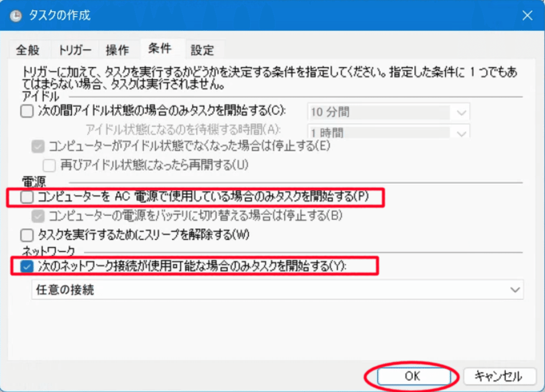Check AC 電源で使用している場合のみ checkbox
Screen dimensions: 545x392
coord(27,197)
